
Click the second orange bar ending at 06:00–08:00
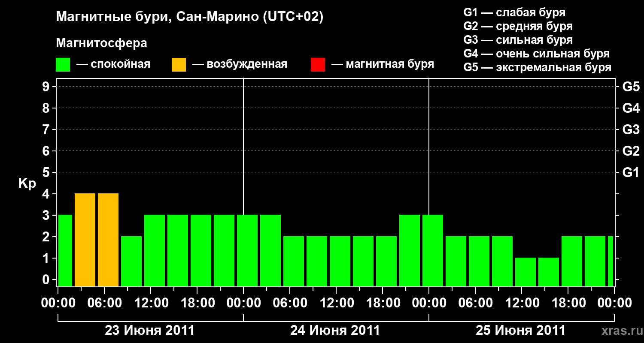(108, 240)
